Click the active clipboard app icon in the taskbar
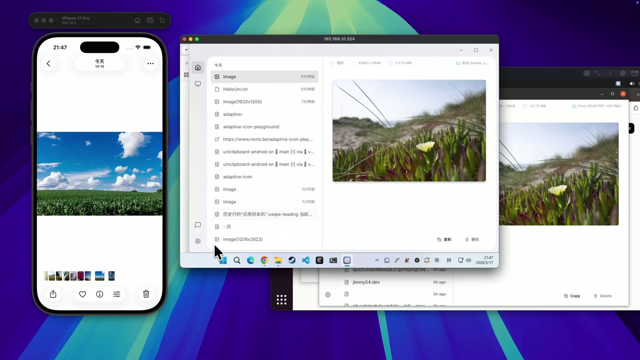Screen dimensions: 640x360 pyautogui.click(x=347, y=260)
